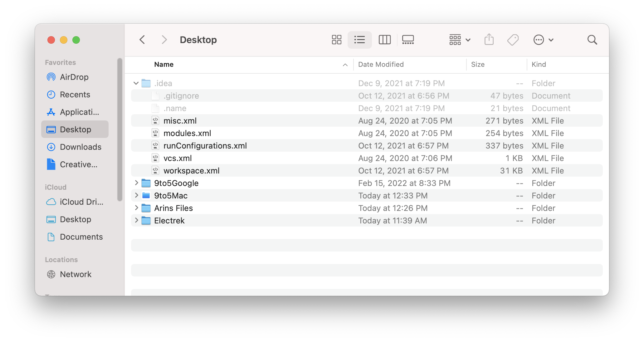The image size is (644, 342).
Task: Sort files by Name column
Action: [163, 64]
